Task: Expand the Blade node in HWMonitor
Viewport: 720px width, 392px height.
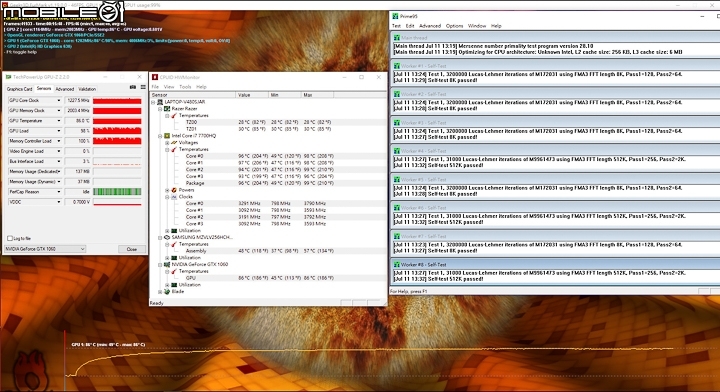Action: (160, 291)
